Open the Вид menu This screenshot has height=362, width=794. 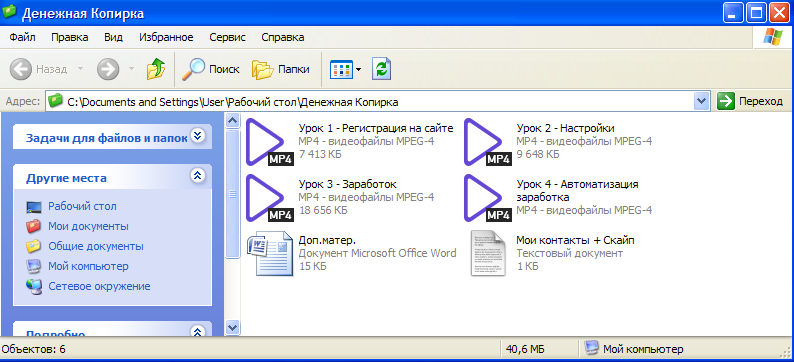pos(113,37)
